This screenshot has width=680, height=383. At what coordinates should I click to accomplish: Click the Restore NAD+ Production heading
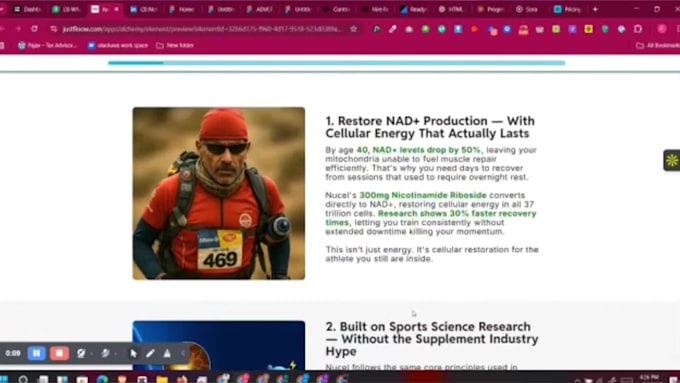pyautogui.click(x=430, y=127)
